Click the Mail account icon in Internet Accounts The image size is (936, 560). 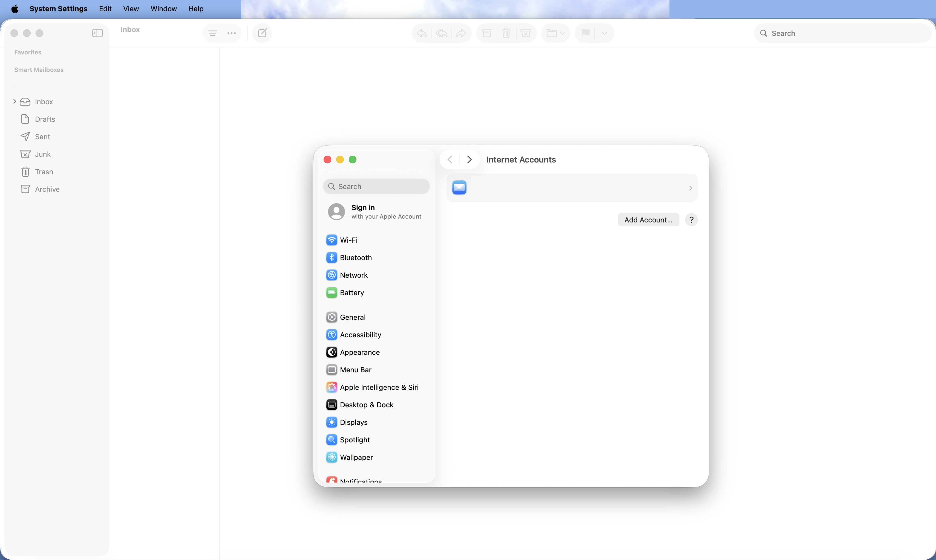coord(459,188)
